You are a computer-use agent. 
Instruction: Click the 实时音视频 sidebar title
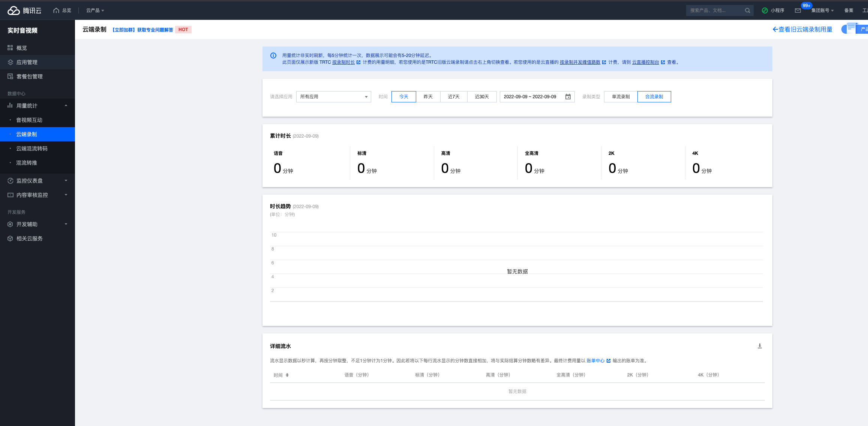pyautogui.click(x=22, y=30)
